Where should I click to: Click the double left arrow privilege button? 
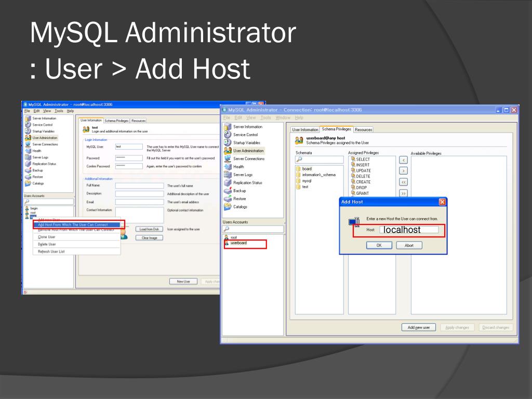click(403, 182)
